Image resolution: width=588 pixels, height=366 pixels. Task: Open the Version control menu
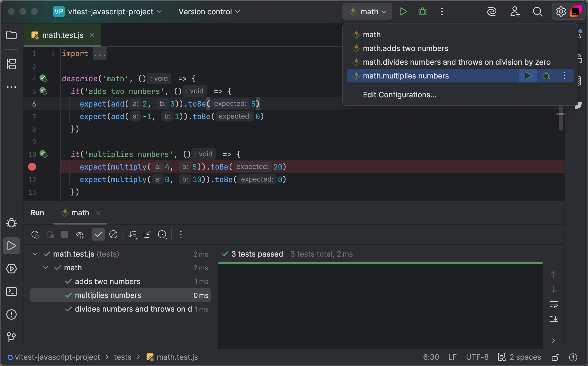coord(209,11)
